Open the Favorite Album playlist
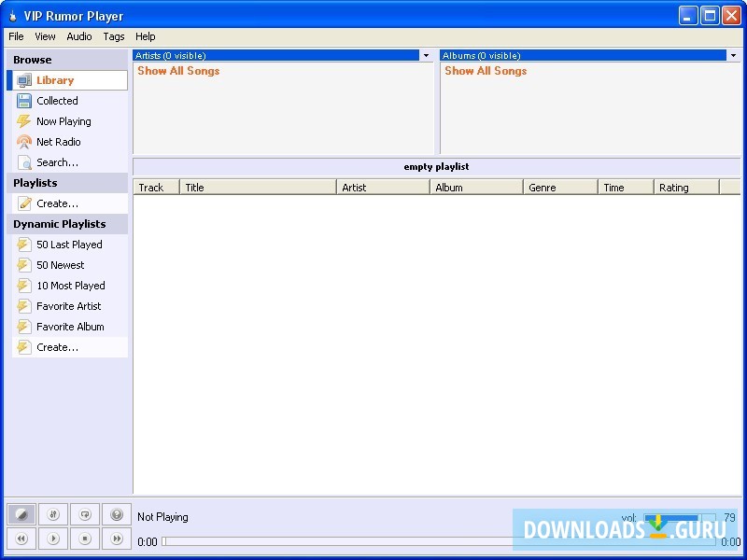The image size is (747, 560). 69,326
